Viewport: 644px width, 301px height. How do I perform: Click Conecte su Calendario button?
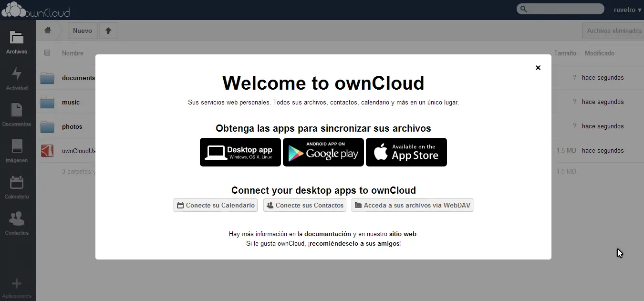click(x=216, y=205)
